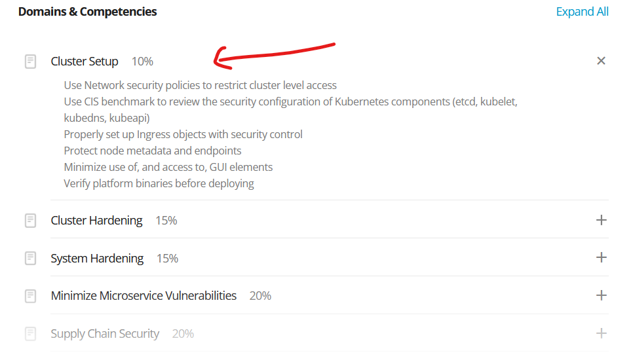Screen dimensions: 633x364
Task: Click the 10% weight next to Cluster Setup
Action: pyautogui.click(x=142, y=62)
